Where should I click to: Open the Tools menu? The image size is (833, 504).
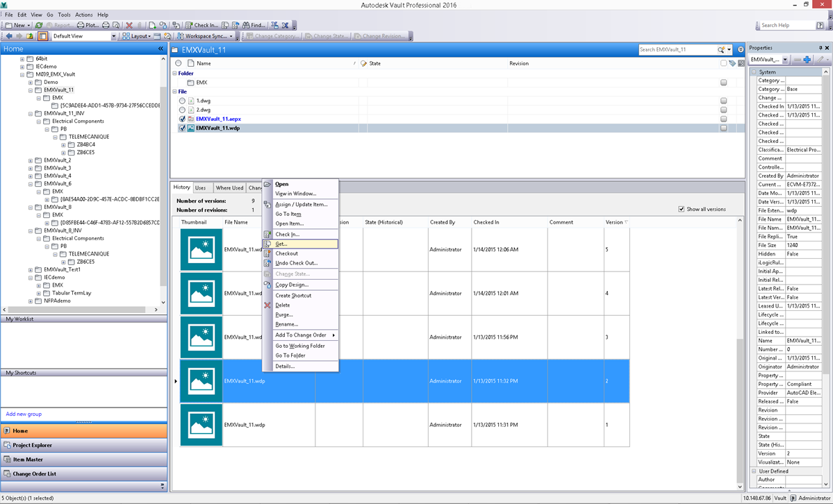pos(64,15)
